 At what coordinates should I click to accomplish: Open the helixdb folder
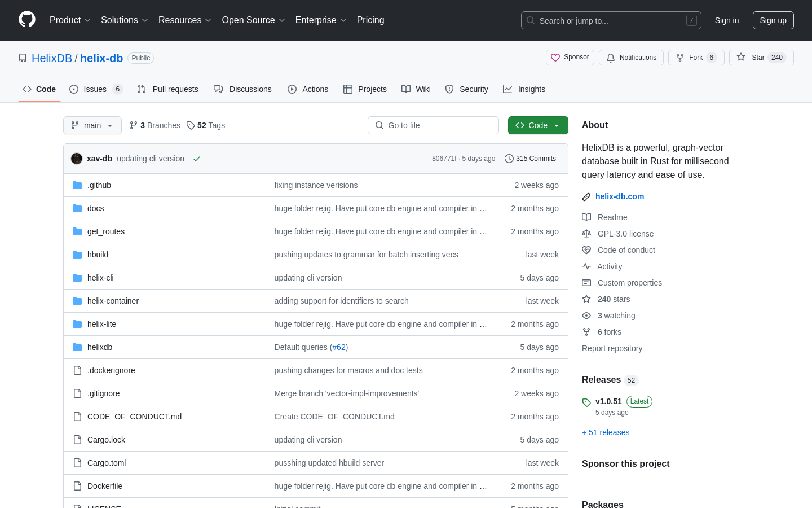100,347
